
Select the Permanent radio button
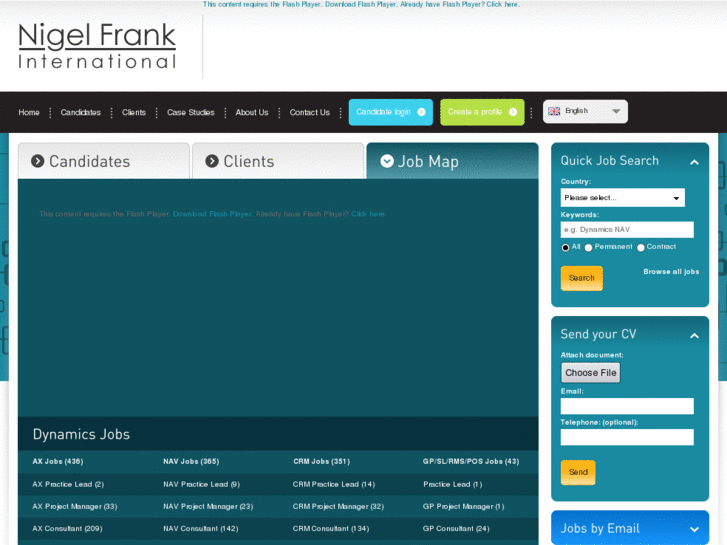click(588, 247)
